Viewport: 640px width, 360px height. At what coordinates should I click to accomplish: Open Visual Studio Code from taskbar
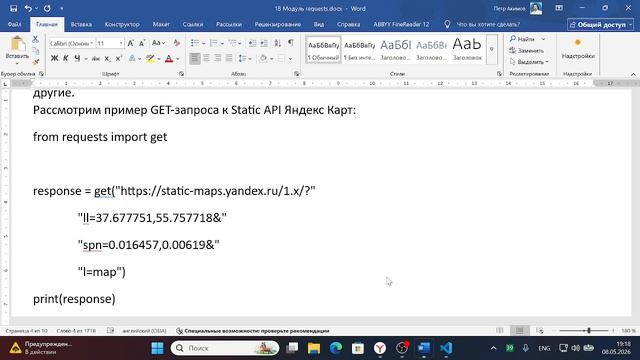click(x=446, y=348)
